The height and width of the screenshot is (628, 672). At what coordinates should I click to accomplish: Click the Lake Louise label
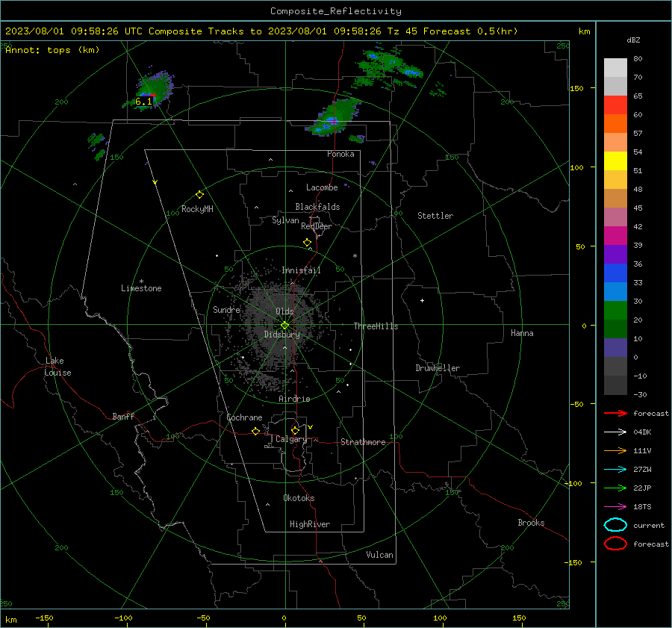click(57, 367)
